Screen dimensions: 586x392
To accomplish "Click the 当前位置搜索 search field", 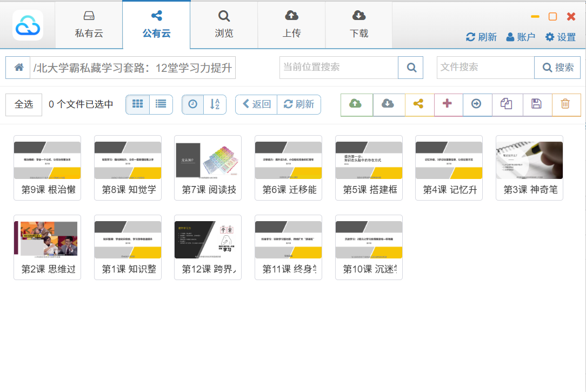I will click(x=338, y=68).
